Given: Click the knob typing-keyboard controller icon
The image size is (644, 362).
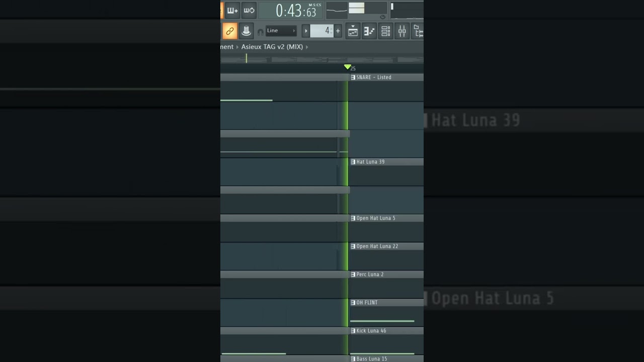Looking at the screenshot, I should pos(246,31).
